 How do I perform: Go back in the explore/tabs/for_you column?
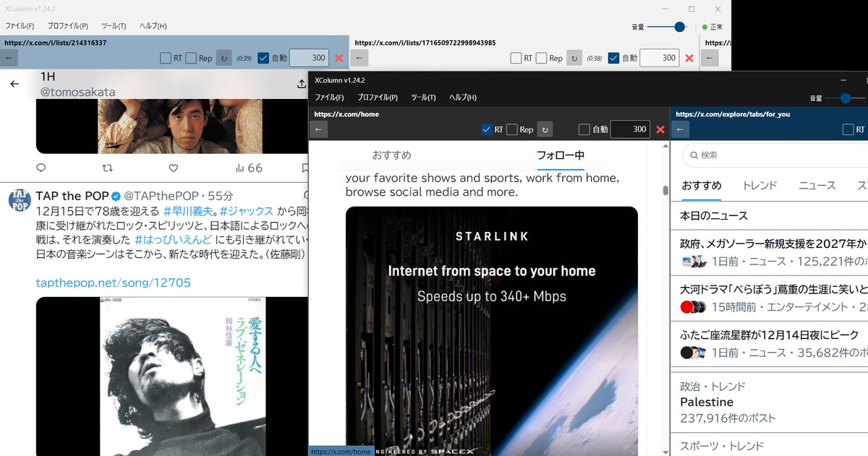coord(681,129)
